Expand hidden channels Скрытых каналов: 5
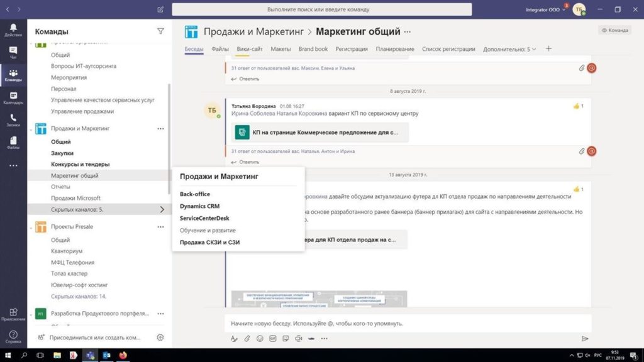The height and width of the screenshot is (362, 644). click(x=99, y=209)
